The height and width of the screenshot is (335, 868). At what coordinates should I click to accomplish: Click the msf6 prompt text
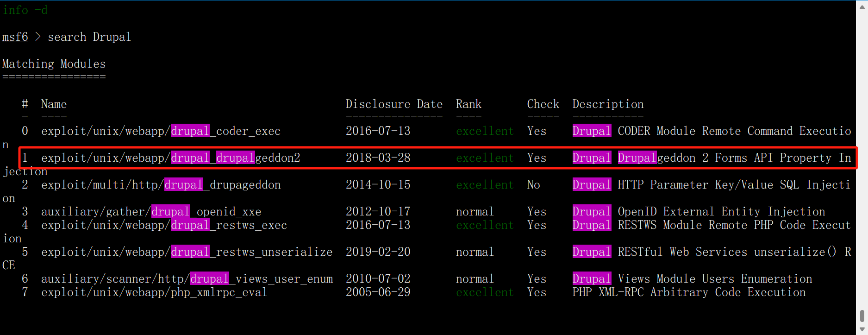[x=15, y=37]
